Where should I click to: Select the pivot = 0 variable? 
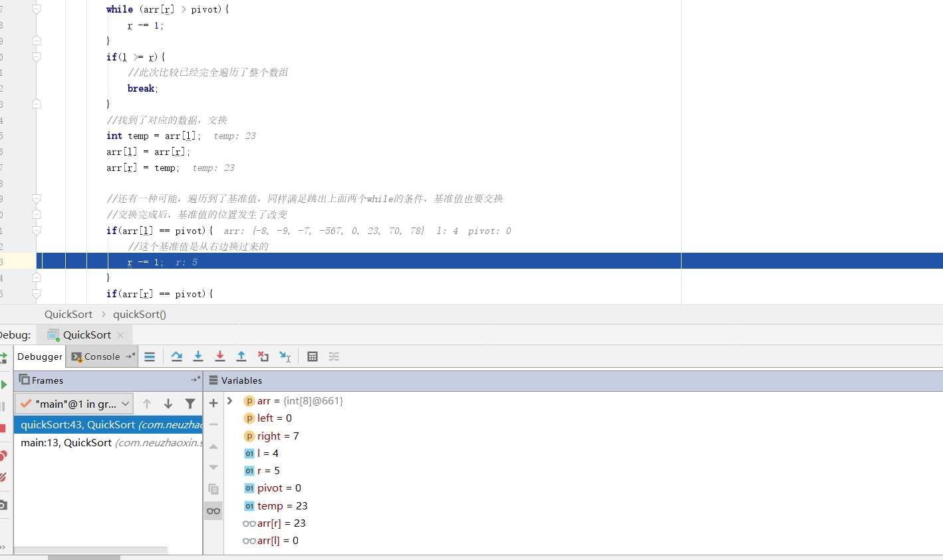click(x=273, y=488)
